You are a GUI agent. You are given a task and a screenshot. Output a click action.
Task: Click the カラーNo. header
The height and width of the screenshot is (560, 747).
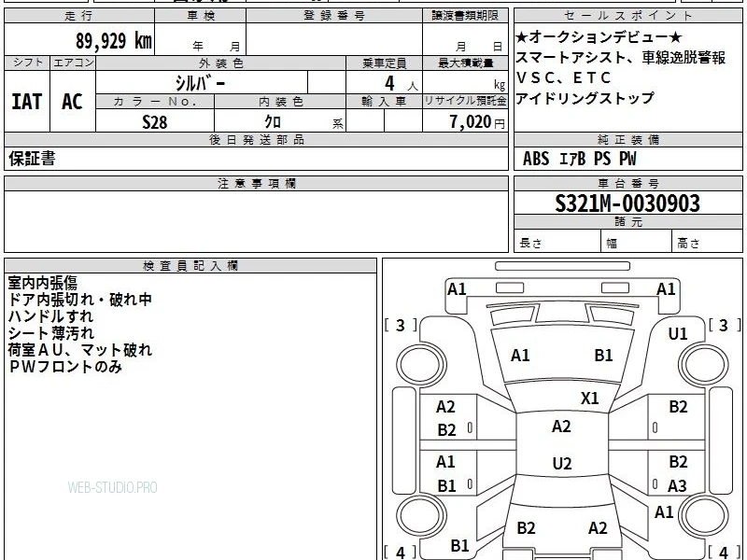[x=155, y=102]
